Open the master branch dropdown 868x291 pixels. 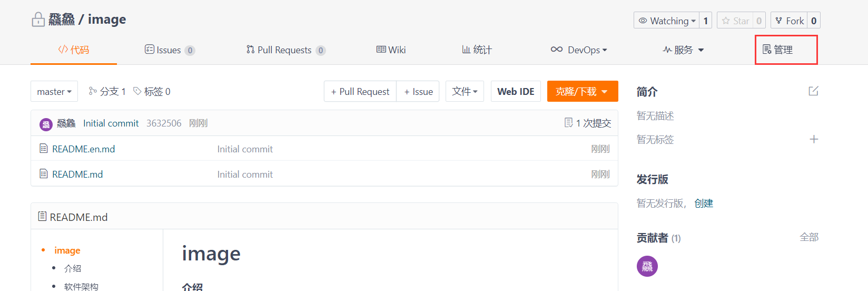(x=54, y=91)
